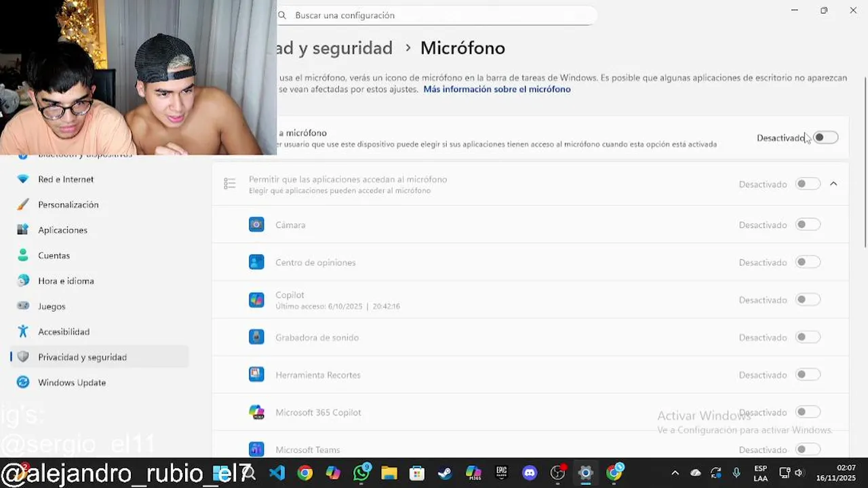
Task: Open File Explorer from the taskbar
Action: 389,472
